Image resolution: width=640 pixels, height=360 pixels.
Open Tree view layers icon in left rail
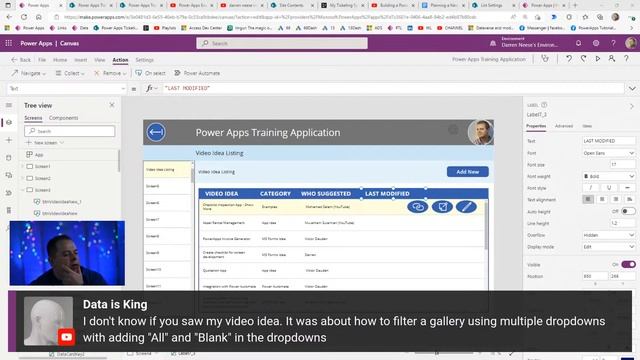[x=9, y=122]
